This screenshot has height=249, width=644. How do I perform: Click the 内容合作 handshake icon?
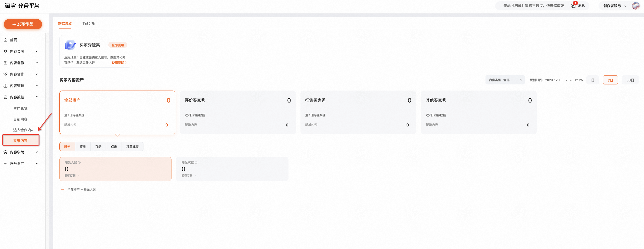pyautogui.click(x=5, y=74)
